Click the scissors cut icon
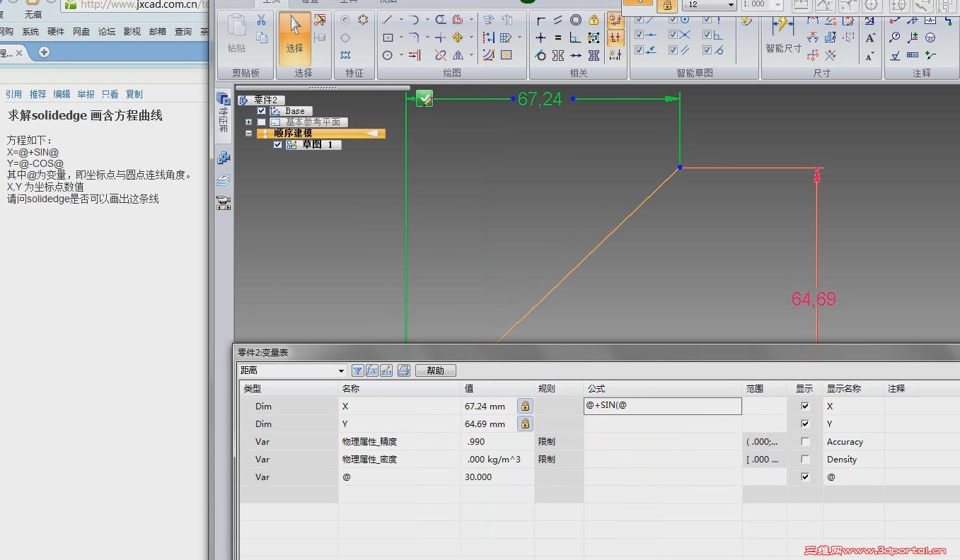 [x=261, y=20]
